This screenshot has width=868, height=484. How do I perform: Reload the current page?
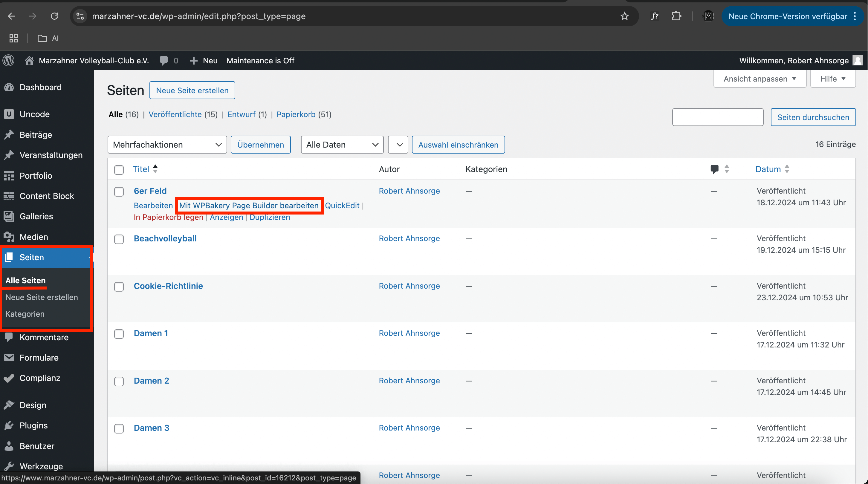pyautogui.click(x=54, y=16)
